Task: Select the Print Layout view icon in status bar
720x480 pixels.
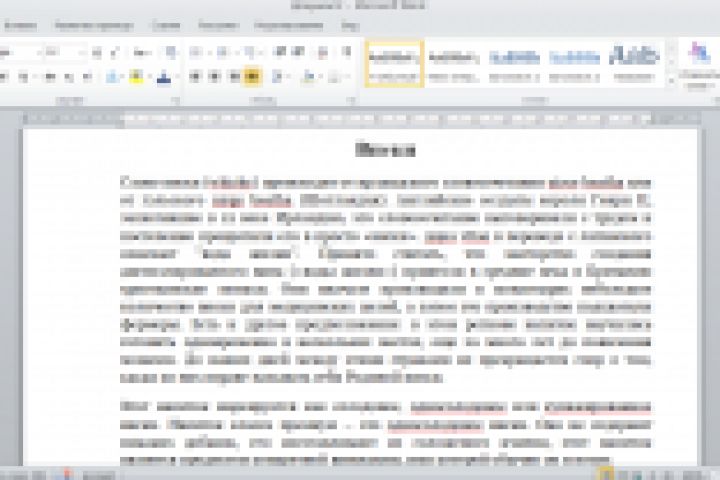Action: click(x=606, y=474)
